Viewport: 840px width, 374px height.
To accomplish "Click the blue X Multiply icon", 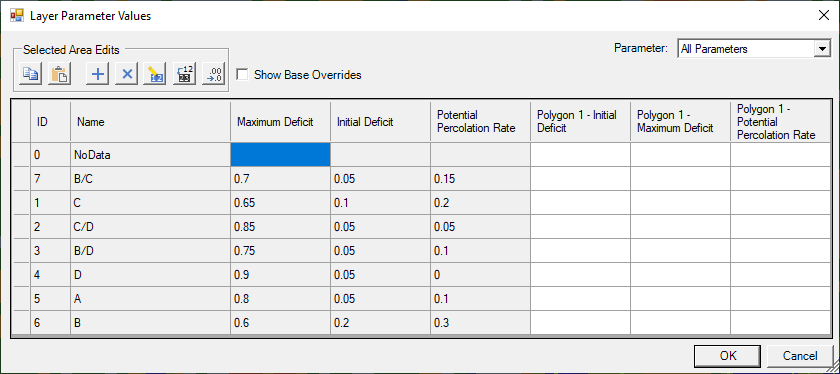I will (x=127, y=74).
